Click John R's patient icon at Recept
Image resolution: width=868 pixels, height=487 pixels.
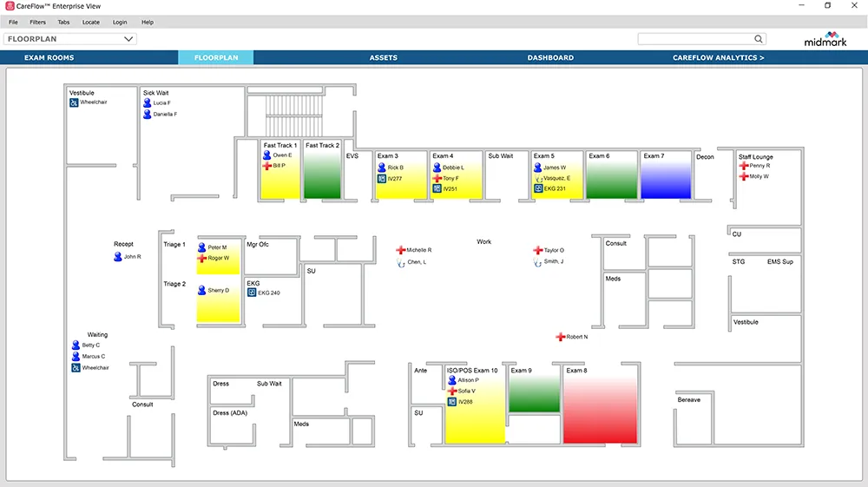118,257
